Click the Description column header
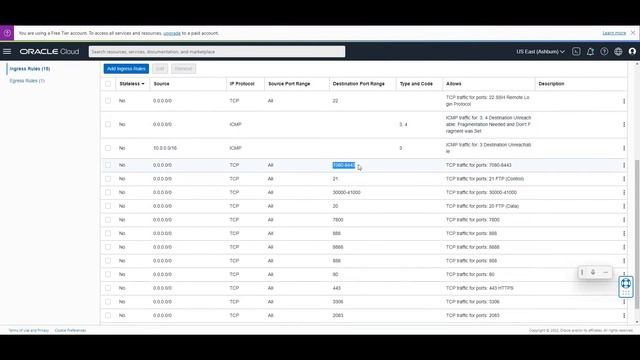Screen dimensions: 640x360 551,84
